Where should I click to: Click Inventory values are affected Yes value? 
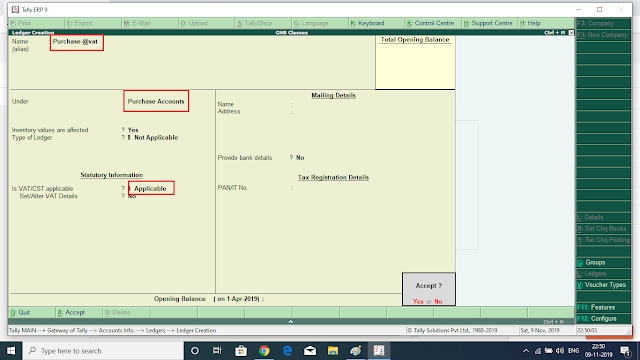[133, 130]
